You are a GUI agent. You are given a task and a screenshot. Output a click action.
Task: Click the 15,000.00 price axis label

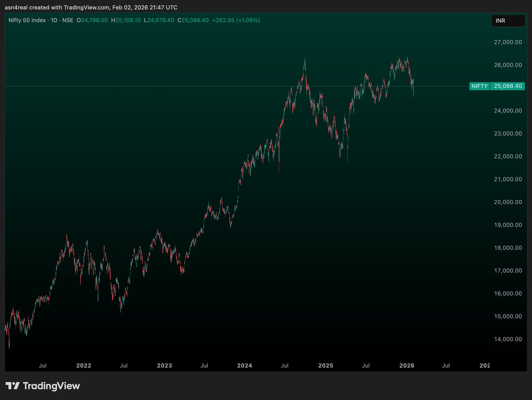click(x=508, y=316)
